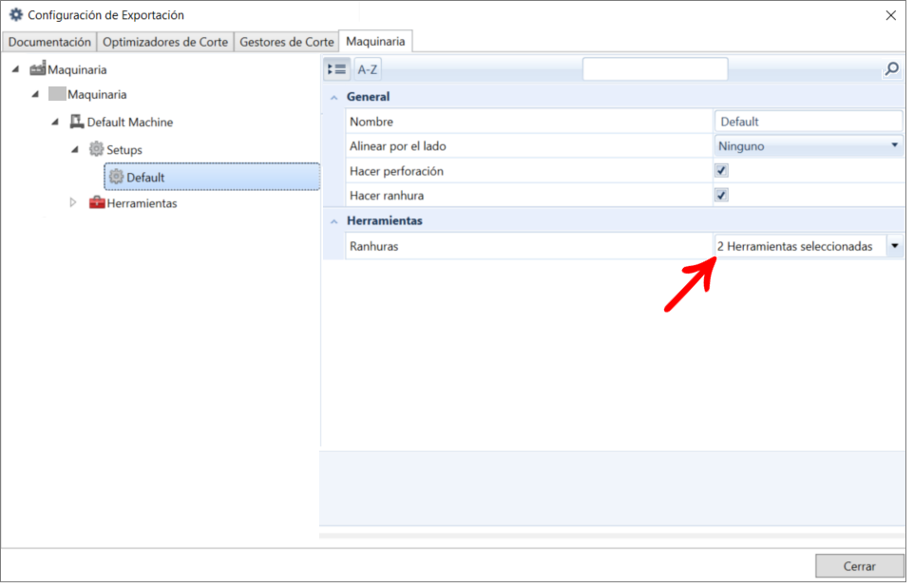
Task: Click the magnifier search icon
Action: 892,69
